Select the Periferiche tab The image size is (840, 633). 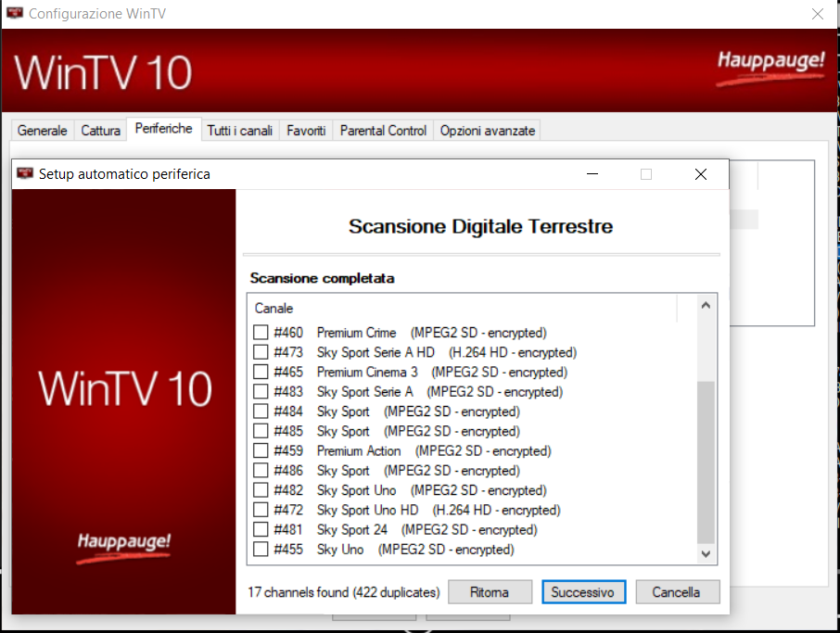(x=164, y=129)
